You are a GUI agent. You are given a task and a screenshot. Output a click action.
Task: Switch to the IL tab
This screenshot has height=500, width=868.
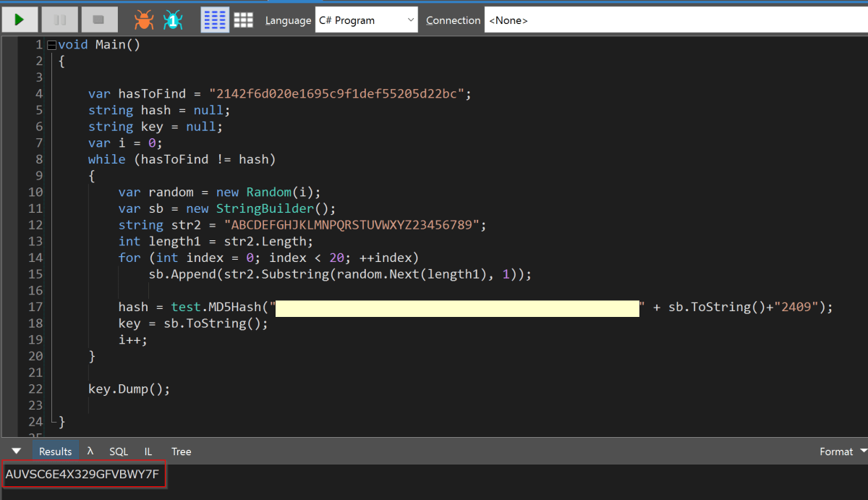[x=148, y=452]
